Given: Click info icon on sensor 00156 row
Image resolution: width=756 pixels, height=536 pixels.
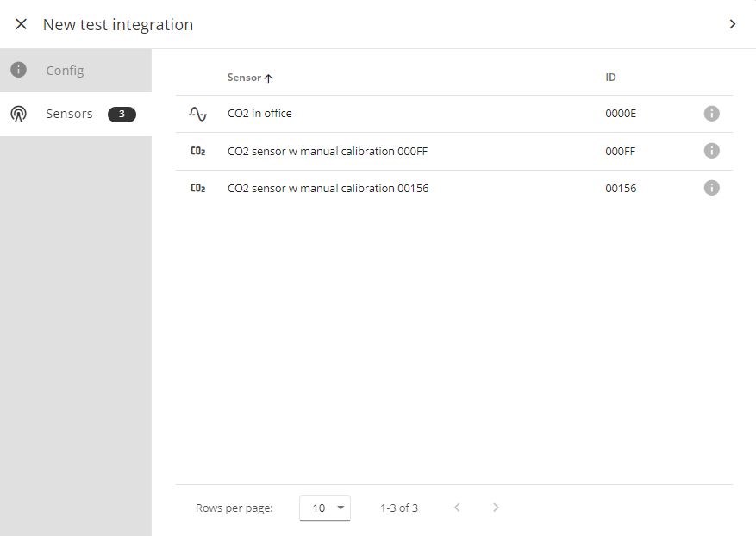Looking at the screenshot, I should click(711, 188).
